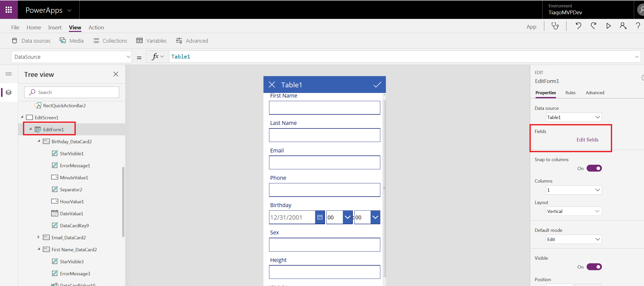The width and height of the screenshot is (644, 286).
Task: Click the form submit checkmark icon
Action: click(377, 85)
